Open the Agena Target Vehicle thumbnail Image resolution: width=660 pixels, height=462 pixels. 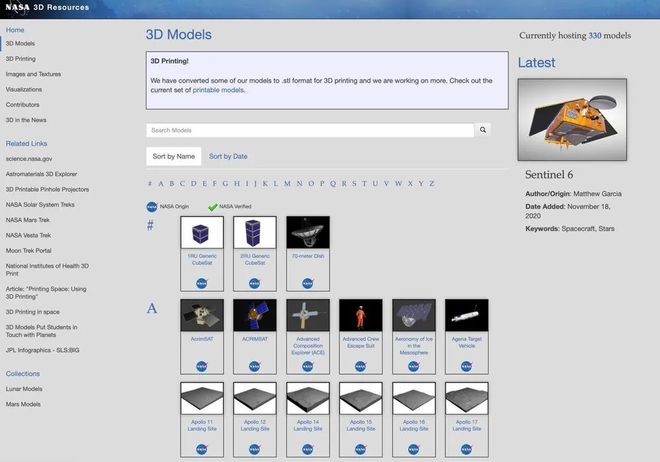coord(467,315)
